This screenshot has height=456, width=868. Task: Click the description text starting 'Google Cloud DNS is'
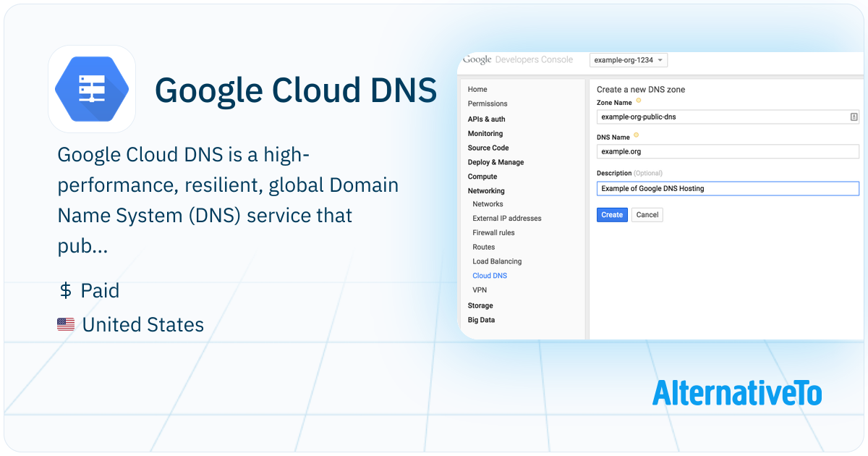(x=228, y=200)
